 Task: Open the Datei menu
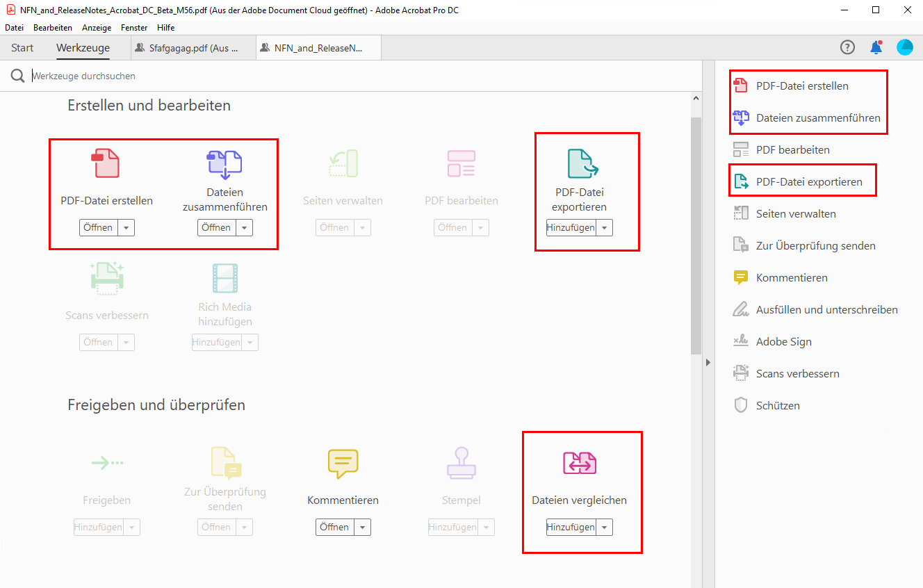click(15, 28)
